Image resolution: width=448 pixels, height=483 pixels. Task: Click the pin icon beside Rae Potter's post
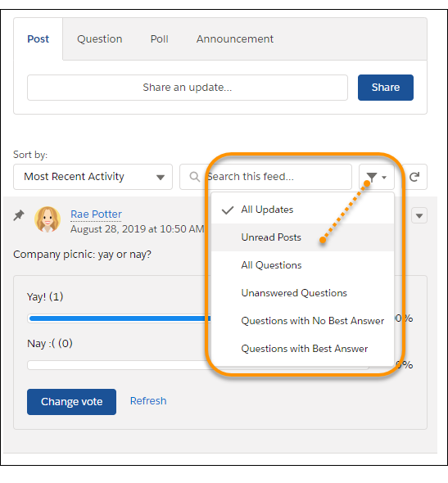coord(19,215)
